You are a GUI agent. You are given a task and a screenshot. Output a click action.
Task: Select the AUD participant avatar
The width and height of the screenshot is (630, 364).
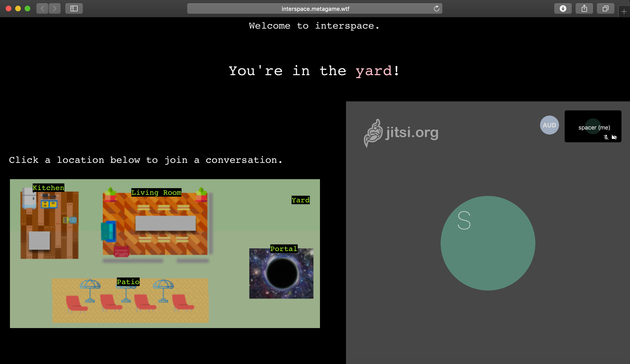click(549, 125)
